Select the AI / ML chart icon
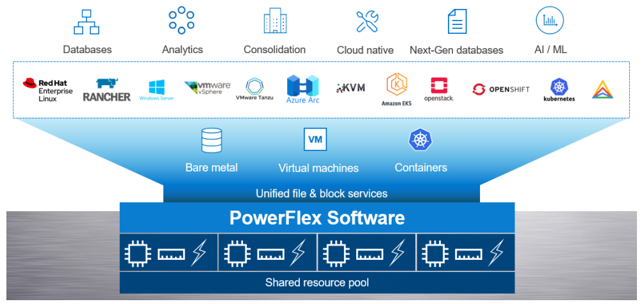 point(550,20)
